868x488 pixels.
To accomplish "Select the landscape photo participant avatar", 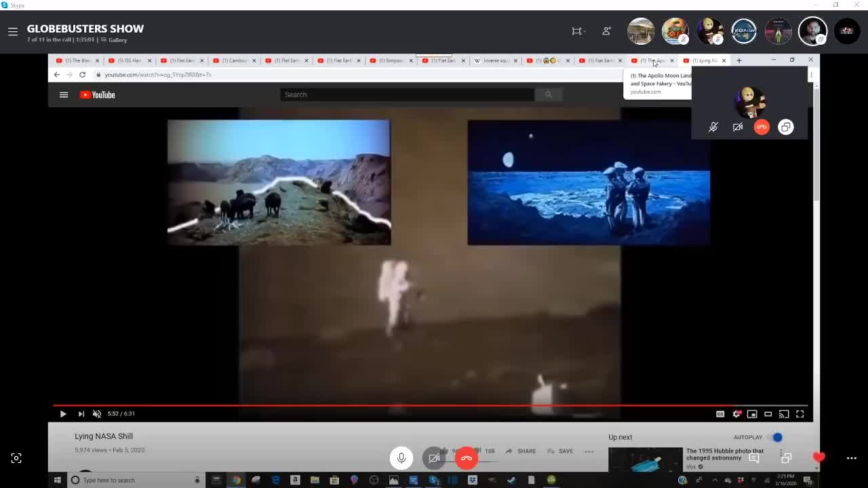I will tap(641, 31).
